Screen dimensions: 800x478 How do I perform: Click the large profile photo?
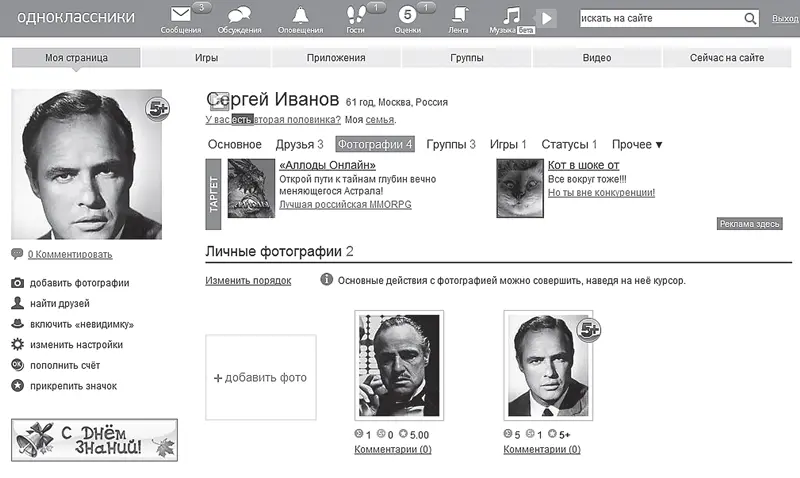[86, 164]
